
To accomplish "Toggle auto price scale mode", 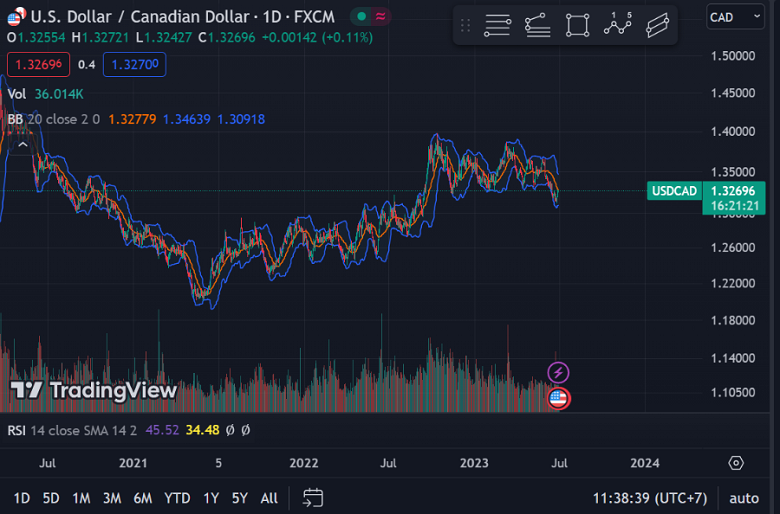I will pyautogui.click(x=744, y=497).
